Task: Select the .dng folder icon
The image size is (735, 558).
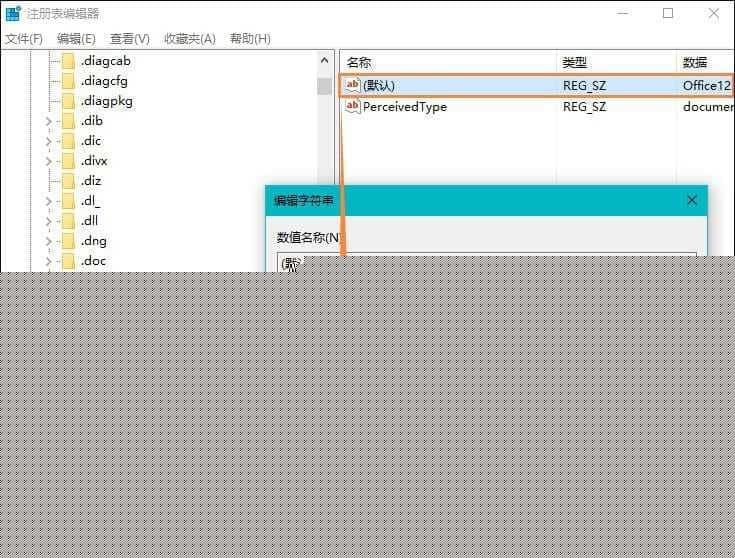Action: coord(68,241)
